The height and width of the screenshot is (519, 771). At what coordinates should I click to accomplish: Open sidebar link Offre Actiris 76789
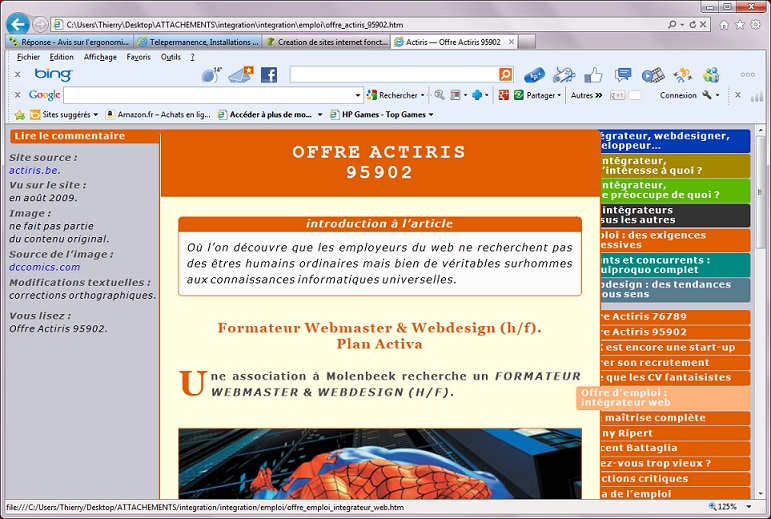pos(675,317)
